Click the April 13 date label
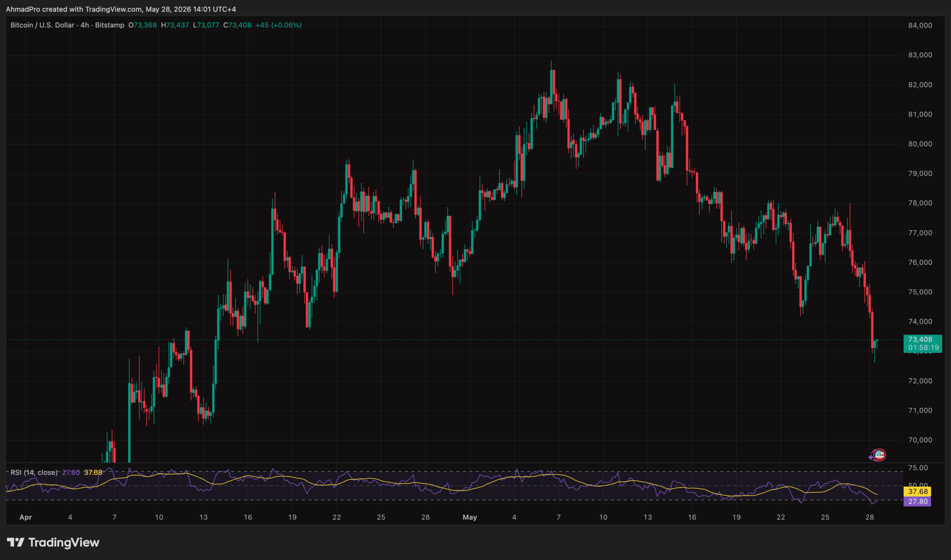 (204, 517)
